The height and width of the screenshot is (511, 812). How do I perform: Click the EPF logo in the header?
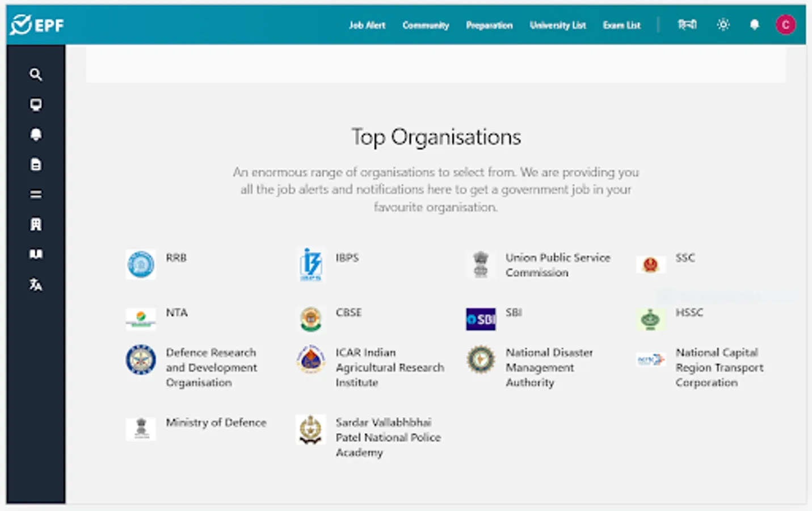point(37,25)
